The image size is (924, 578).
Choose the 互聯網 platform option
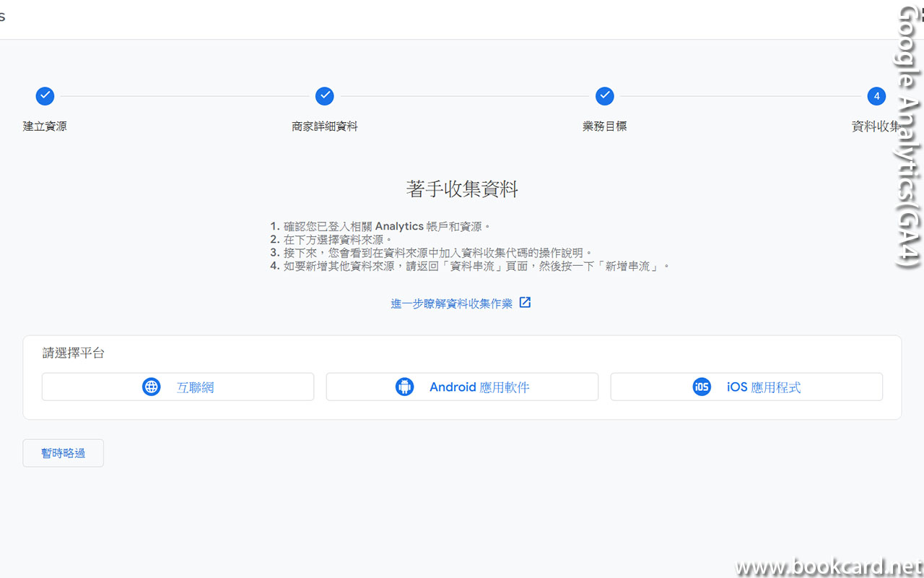coord(178,387)
